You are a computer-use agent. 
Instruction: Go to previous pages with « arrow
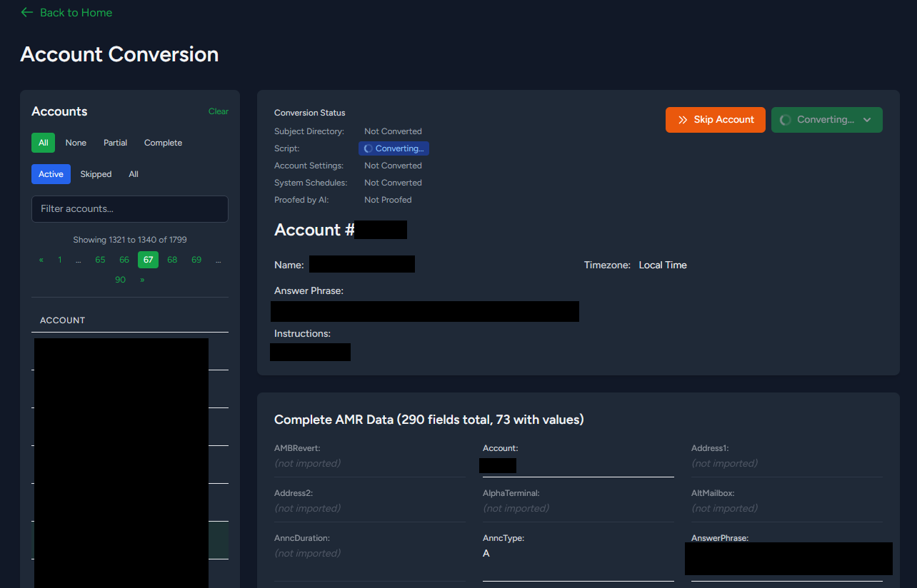coord(41,260)
